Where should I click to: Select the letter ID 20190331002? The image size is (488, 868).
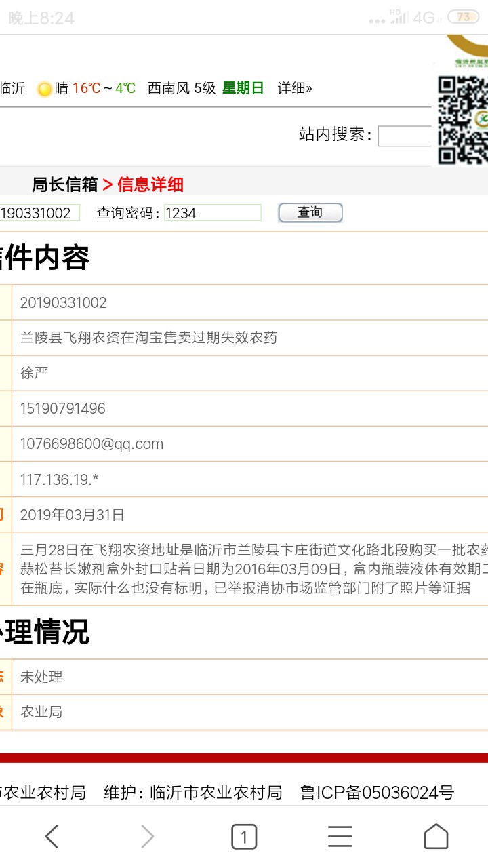coord(63,302)
